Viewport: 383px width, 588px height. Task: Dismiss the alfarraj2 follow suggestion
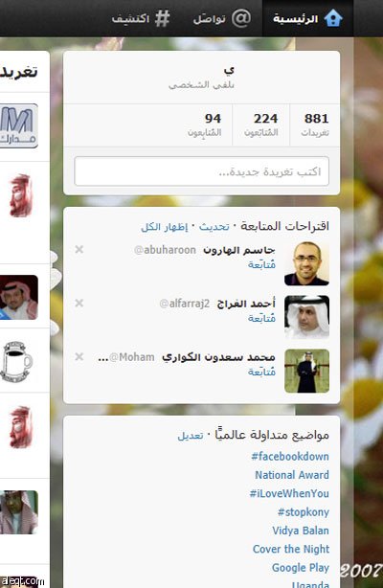click(x=79, y=303)
